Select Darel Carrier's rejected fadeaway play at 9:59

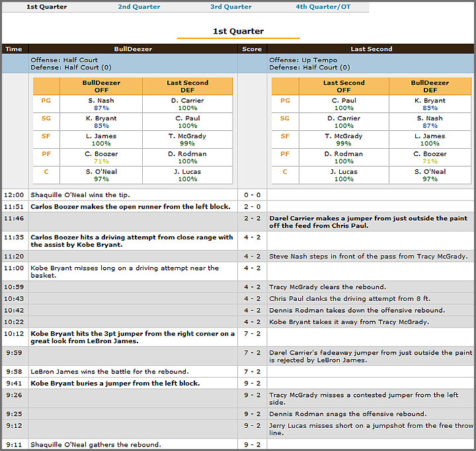[x=370, y=356]
